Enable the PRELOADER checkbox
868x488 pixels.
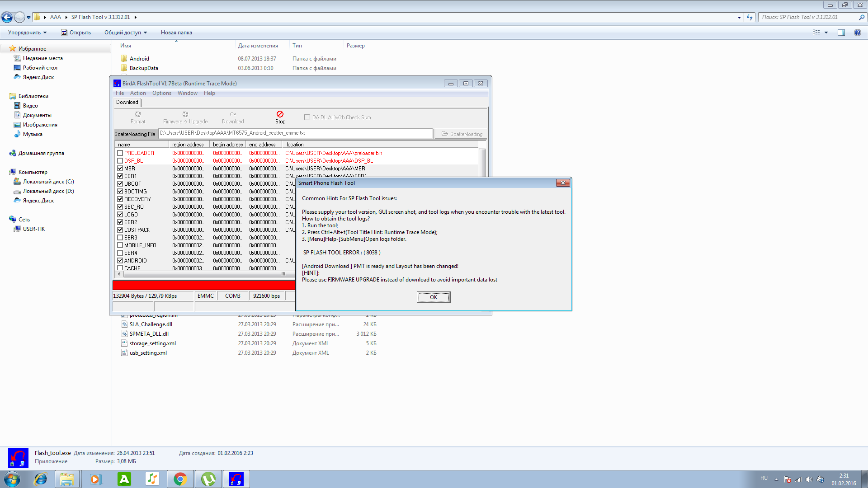tap(120, 153)
